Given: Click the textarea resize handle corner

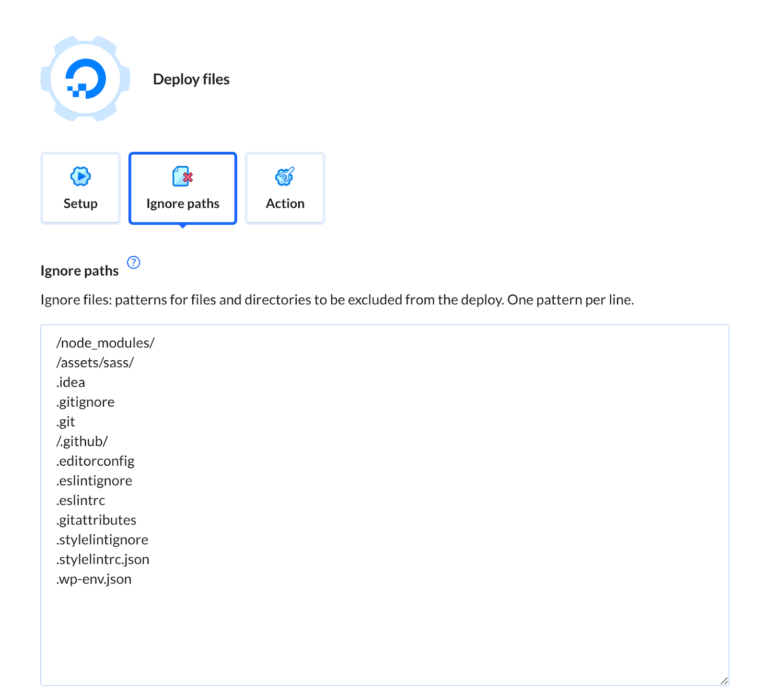Looking at the screenshot, I should pyautogui.click(x=724, y=680).
